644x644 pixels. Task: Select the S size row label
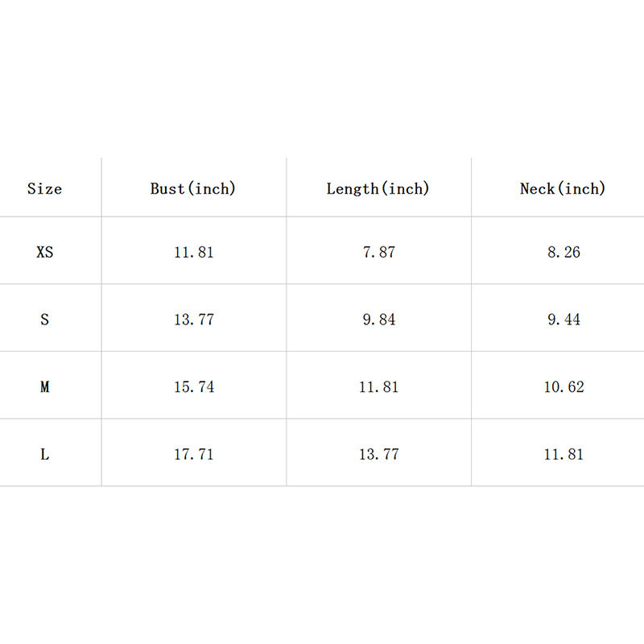tap(44, 320)
